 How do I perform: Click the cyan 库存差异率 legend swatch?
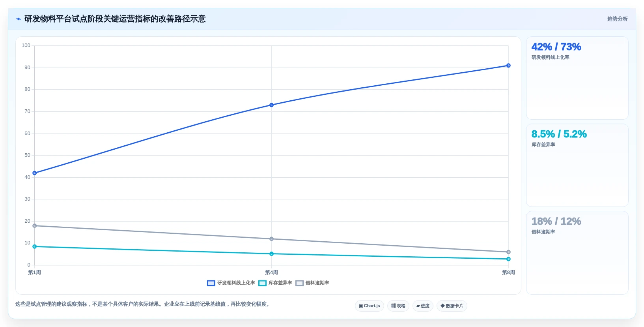point(262,283)
